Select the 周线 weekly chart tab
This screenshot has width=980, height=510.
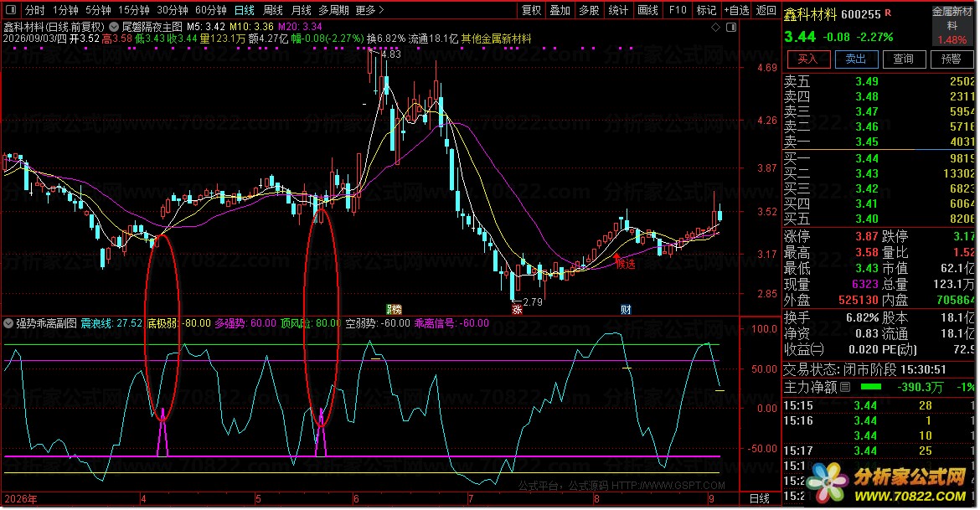pyautogui.click(x=272, y=10)
